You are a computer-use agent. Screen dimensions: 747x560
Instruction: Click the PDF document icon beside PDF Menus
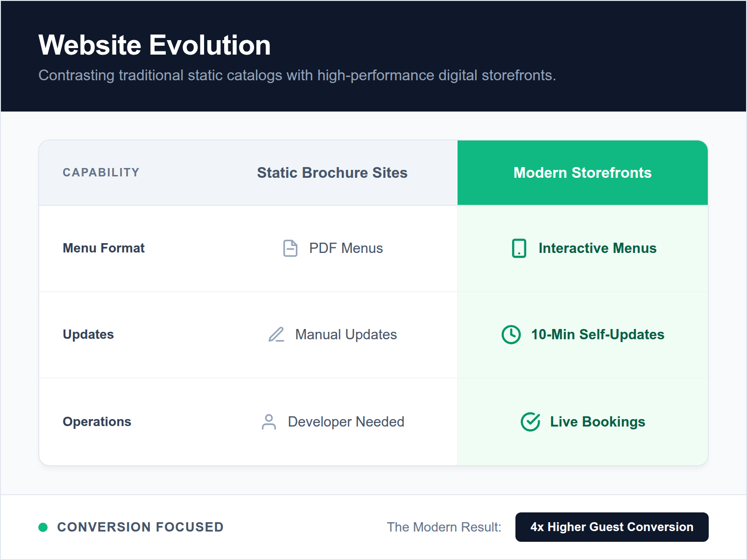click(x=290, y=248)
